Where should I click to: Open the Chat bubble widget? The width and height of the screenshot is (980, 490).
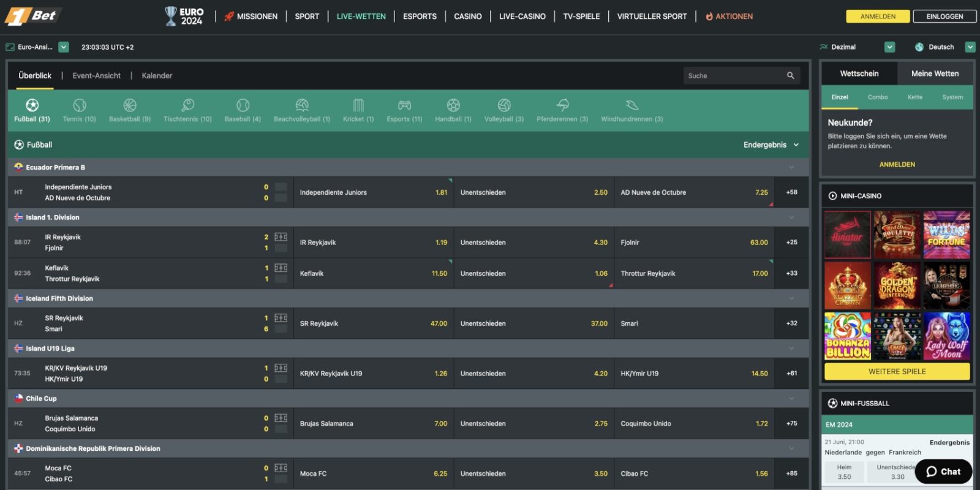pos(943,472)
